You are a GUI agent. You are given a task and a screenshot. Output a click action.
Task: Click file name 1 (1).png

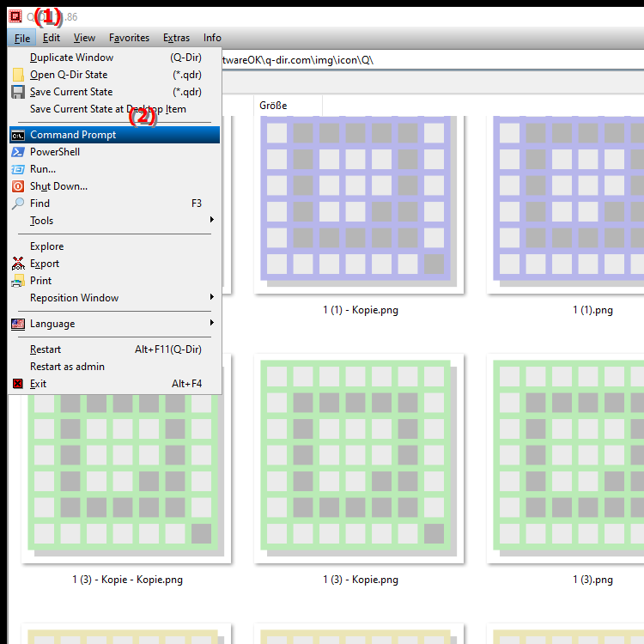pos(592,310)
